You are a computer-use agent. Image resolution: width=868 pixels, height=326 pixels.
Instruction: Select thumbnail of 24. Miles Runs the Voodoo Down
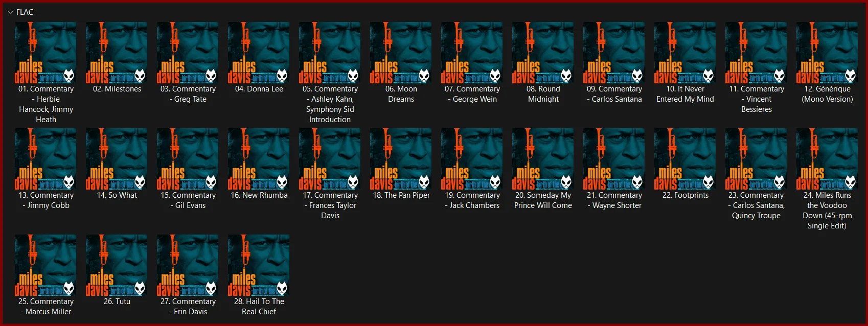point(827,159)
